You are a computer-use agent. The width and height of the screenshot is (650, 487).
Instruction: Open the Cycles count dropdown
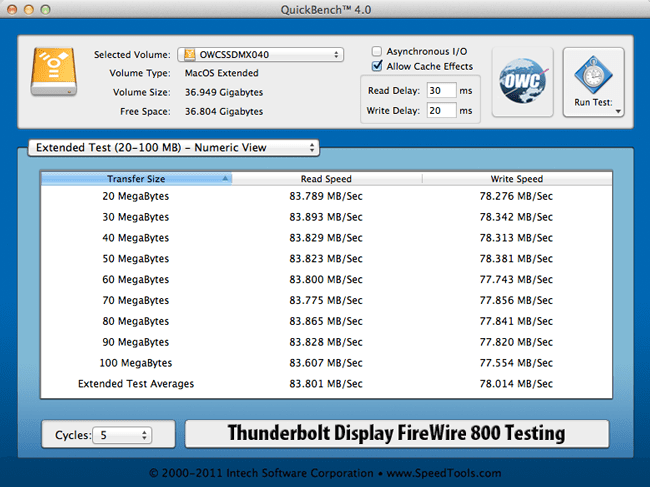121,435
